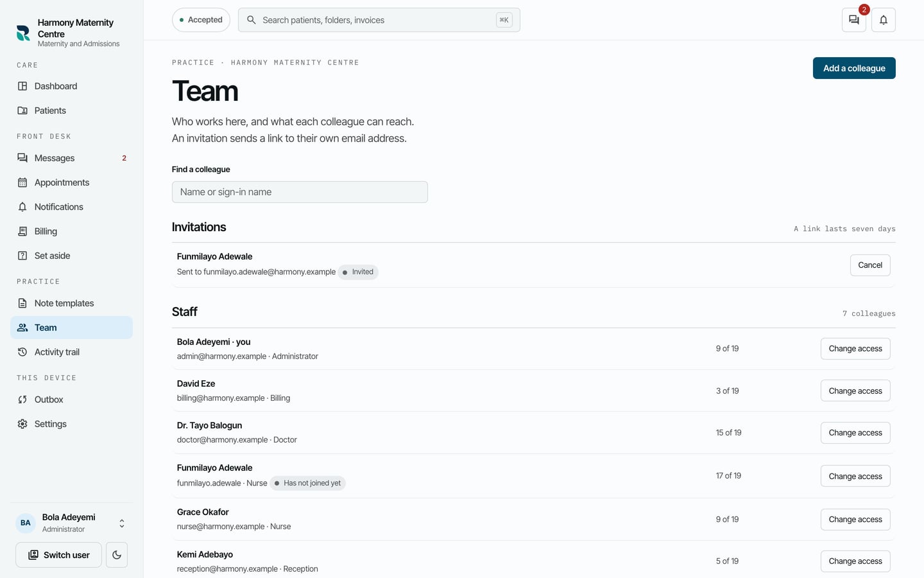Open the notification bell in top bar
The height and width of the screenshot is (578, 924).
pos(884,20)
